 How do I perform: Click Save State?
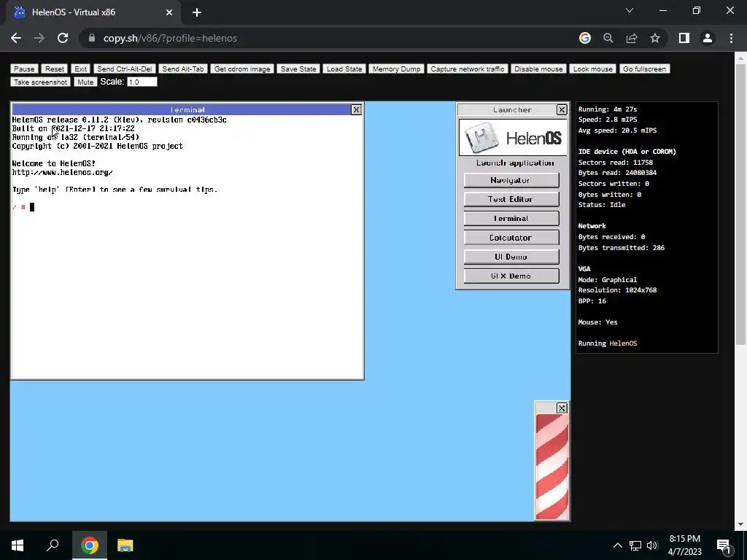pos(298,69)
